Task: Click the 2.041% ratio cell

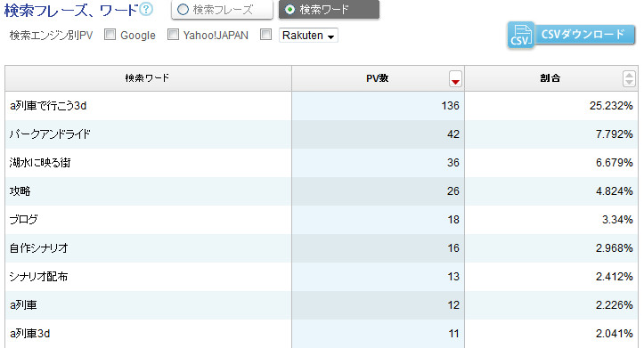Action: coord(551,333)
